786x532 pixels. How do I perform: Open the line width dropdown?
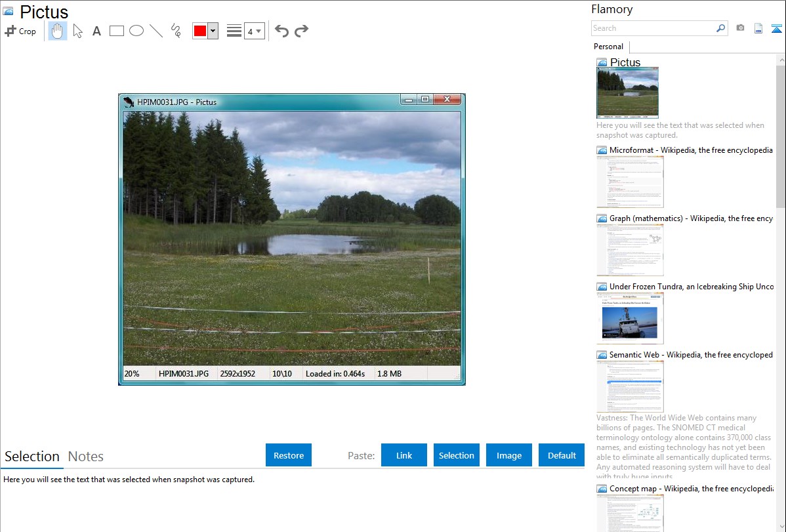(254, 31)
